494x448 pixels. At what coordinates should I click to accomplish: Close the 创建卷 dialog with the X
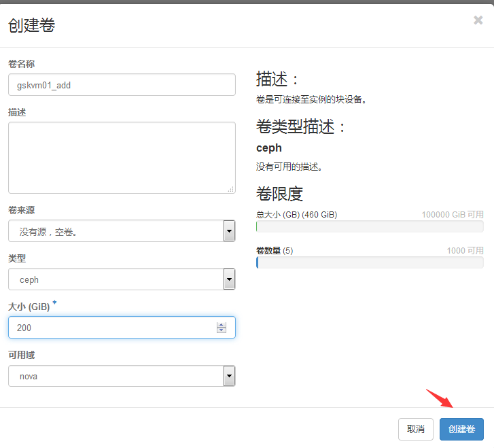point(478,20)
